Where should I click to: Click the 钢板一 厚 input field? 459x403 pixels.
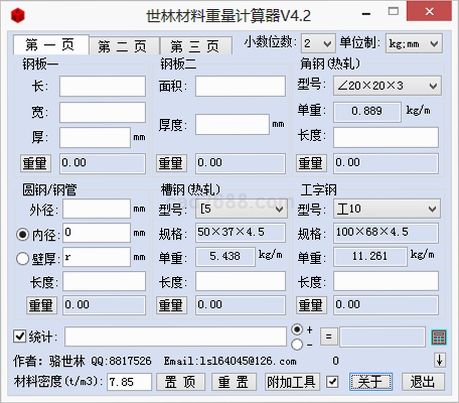[95, 137]
